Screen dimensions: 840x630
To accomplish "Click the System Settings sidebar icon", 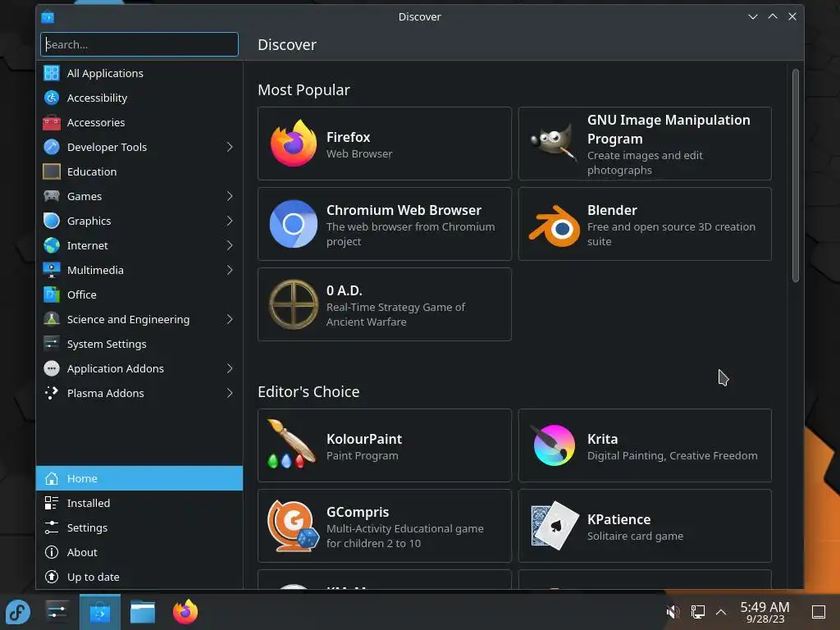I will pos(52,344).
